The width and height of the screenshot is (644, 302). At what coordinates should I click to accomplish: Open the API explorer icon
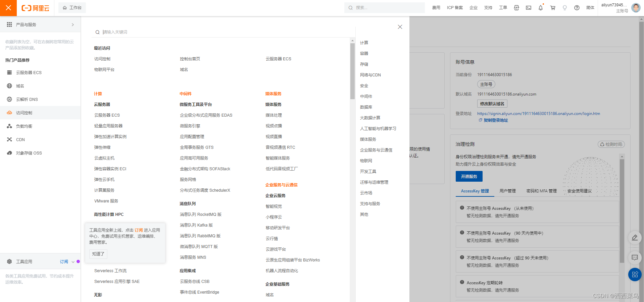pos(516,8)
